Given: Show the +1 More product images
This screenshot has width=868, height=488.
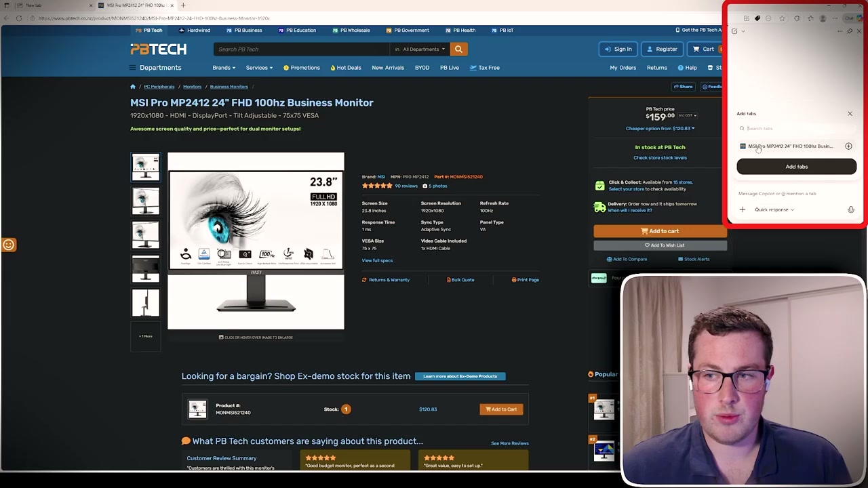Looking at the screenshot, I should click(146, 336).
